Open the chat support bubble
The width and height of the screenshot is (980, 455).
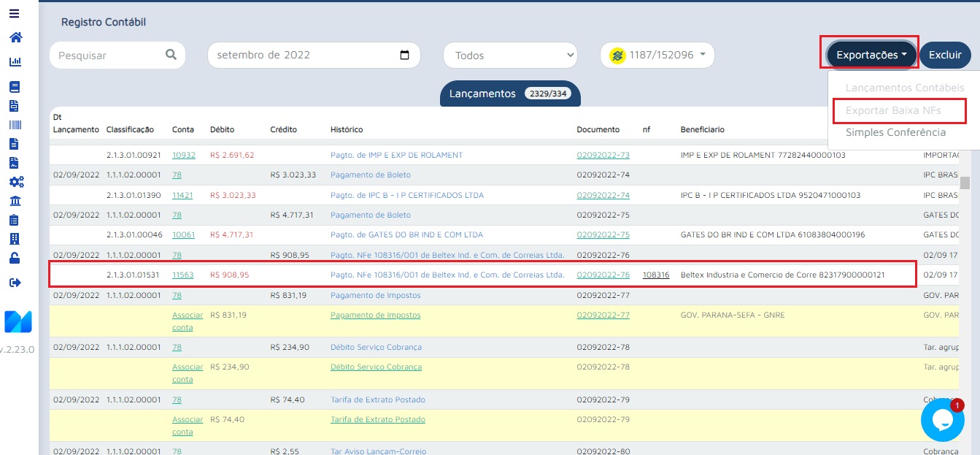(942, 419)
